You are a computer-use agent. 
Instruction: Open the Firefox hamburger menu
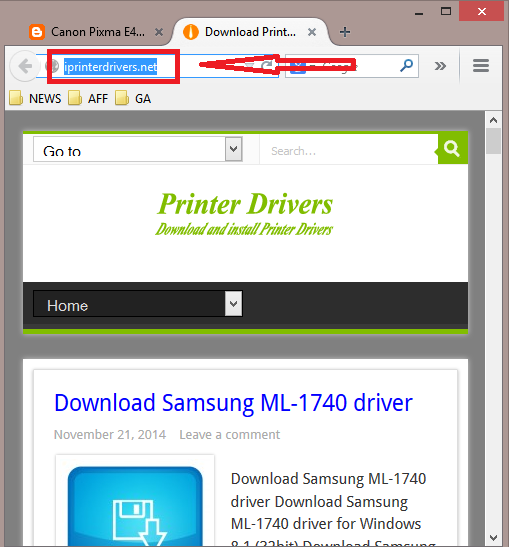[481, 66]
